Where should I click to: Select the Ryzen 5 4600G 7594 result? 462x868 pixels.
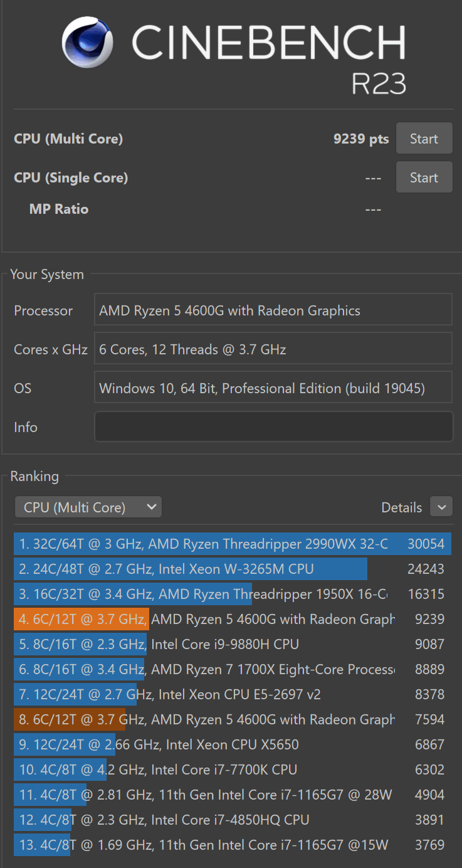coord(232,719)
